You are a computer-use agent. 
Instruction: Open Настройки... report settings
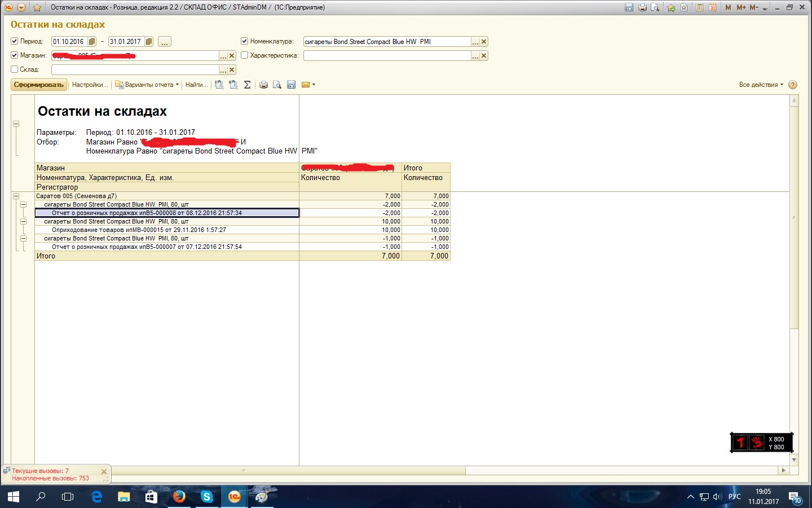coord(90,85)
